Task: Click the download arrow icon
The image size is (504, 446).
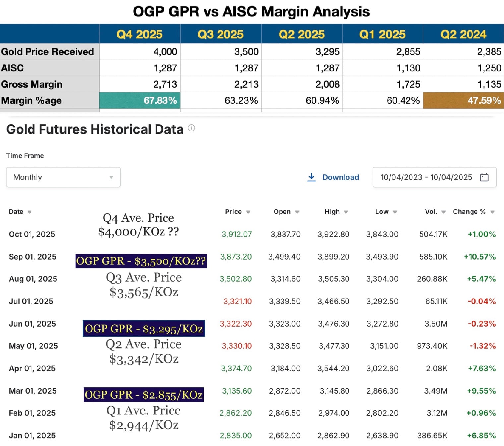Action: 311,177
